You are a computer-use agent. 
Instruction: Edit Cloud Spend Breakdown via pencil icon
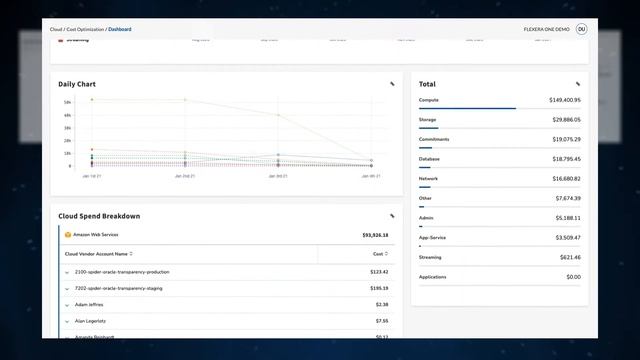click(392, 216)
